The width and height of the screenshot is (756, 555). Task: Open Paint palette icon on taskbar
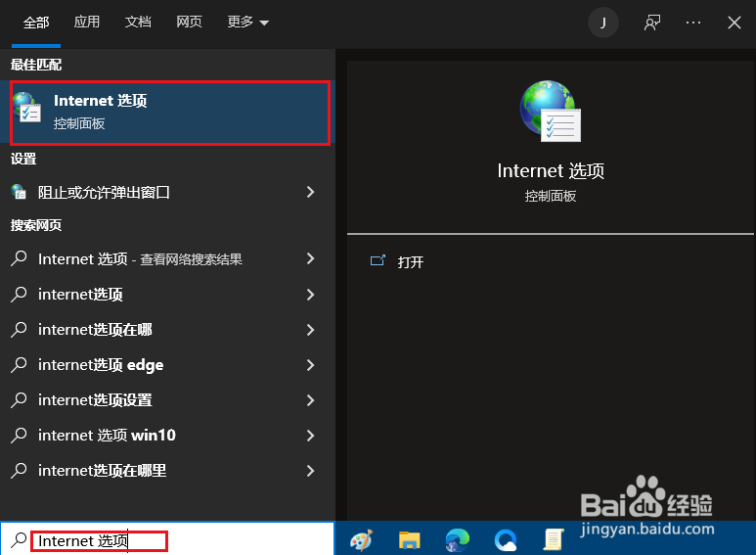click(362, 540)
